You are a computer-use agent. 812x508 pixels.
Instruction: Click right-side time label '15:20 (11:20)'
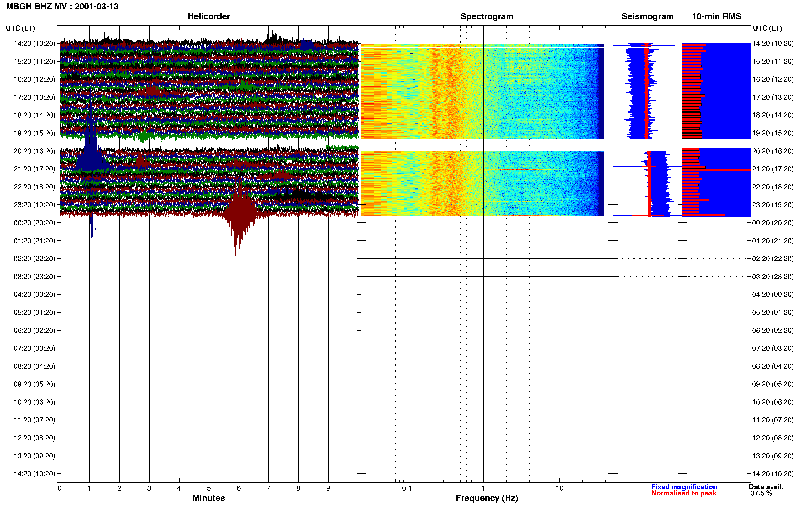(773, 62)
